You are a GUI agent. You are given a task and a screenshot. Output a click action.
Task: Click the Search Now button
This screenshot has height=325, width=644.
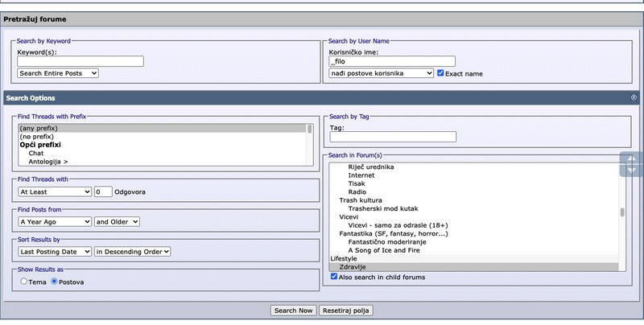click(293, 311)
